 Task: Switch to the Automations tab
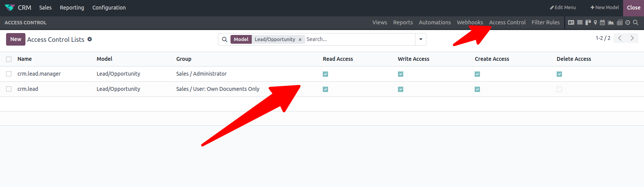point(435,22)
